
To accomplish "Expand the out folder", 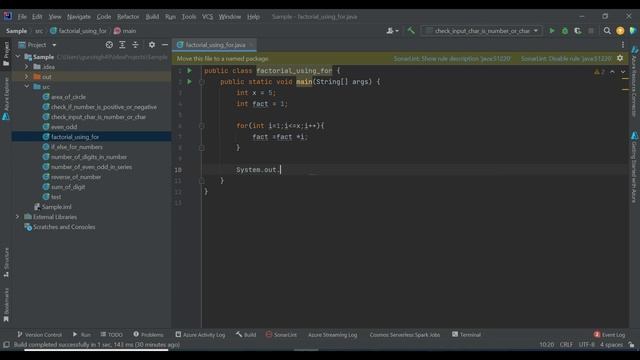I will pyautogui.click(x=27, y=77).
